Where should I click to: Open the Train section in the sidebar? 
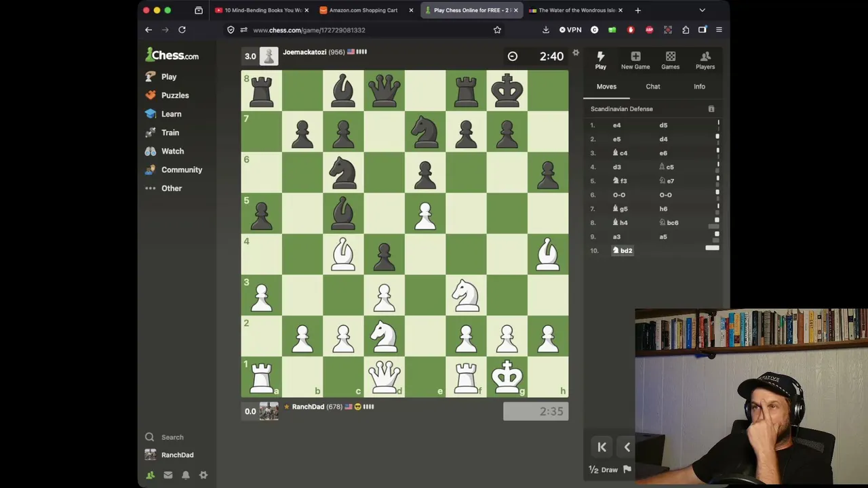pyautogui.click(x=163, y=133)
